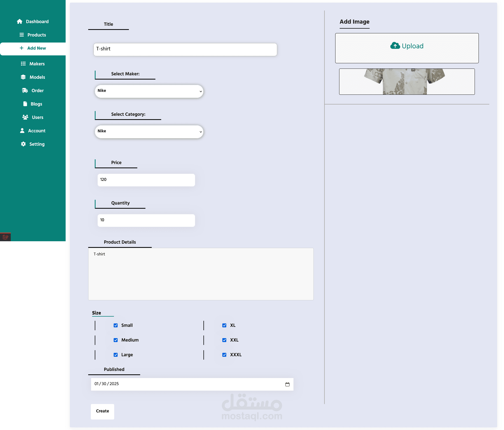
Task: Click into the Price input field
Action: [x=146, y=180]
